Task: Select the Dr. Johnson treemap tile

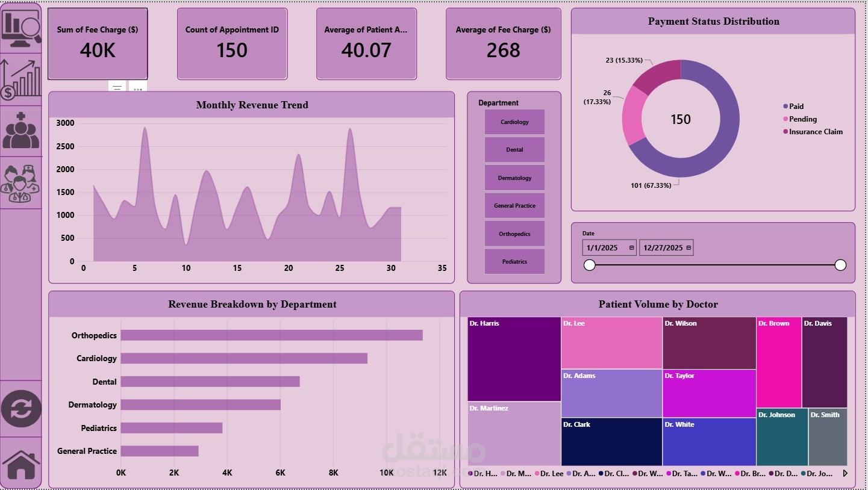Action: [782, 437]
